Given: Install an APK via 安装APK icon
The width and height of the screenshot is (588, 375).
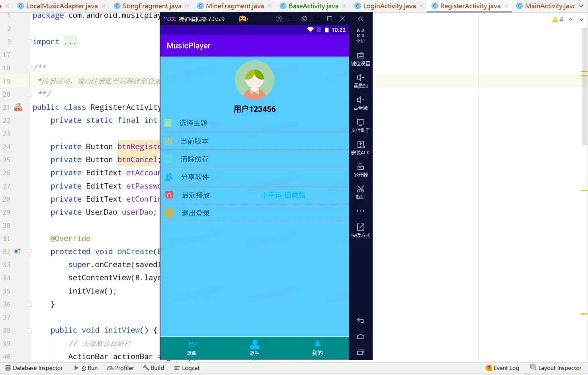Looking at the screenshot, I should [x=361, y=148].
